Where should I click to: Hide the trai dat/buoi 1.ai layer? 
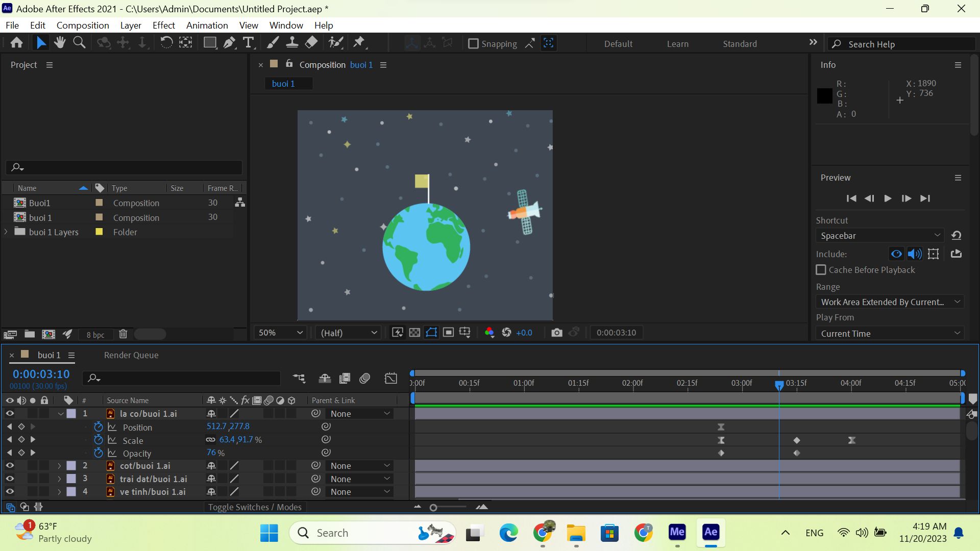pyautogui.click(x=10, y=479)
